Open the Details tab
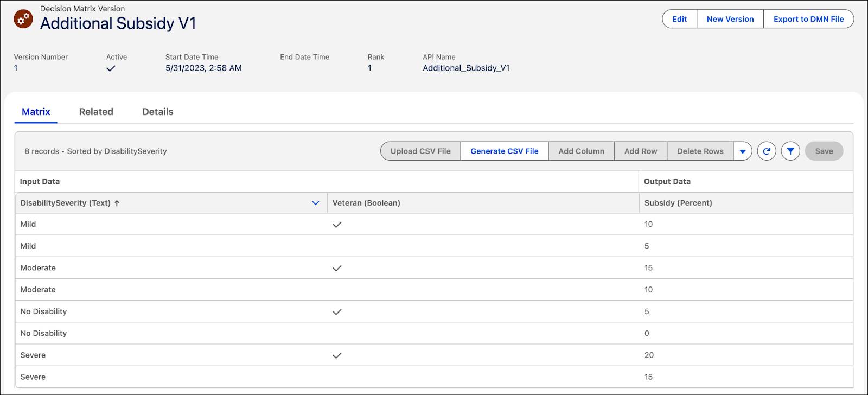The height and width of the screenshot is (395, 868). 158,112
